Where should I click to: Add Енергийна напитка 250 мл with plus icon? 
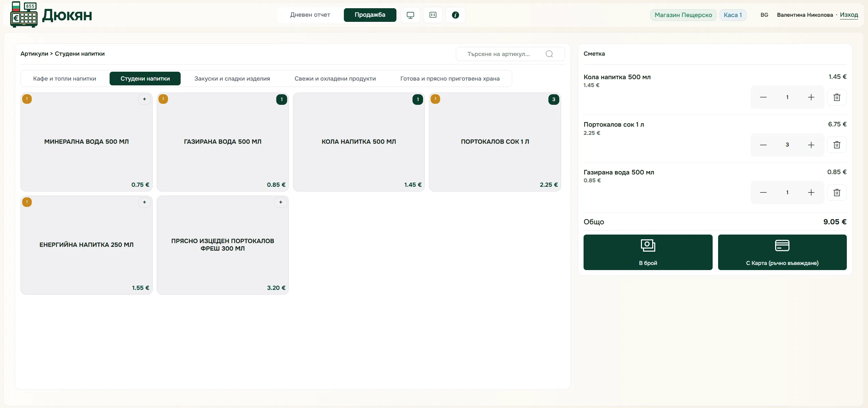(x=144, y=202)
